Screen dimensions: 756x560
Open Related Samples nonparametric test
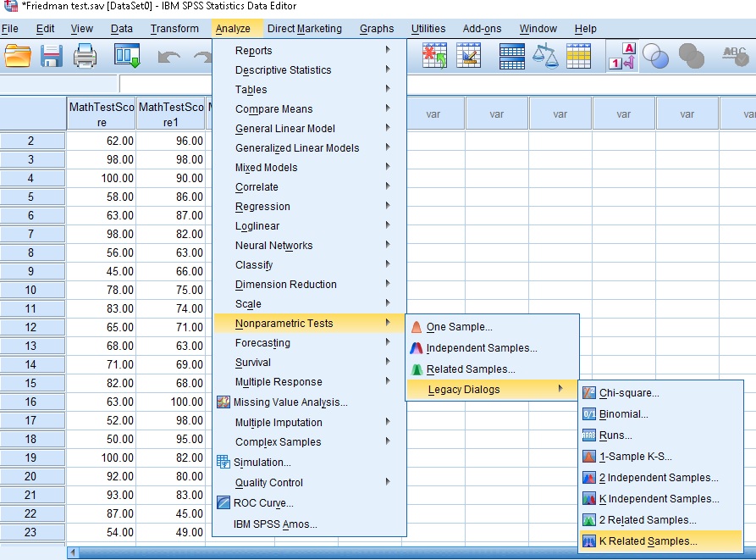(x=471, y=369)
